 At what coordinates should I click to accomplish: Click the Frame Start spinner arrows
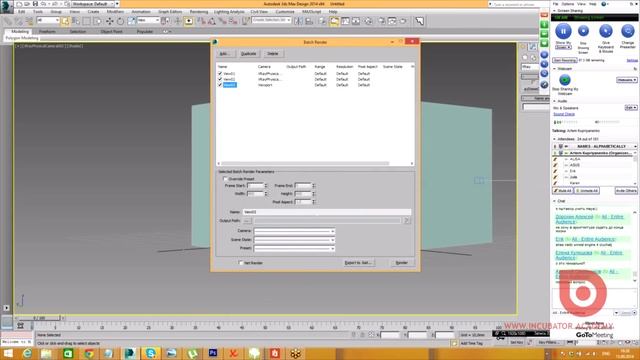(266, 186)
